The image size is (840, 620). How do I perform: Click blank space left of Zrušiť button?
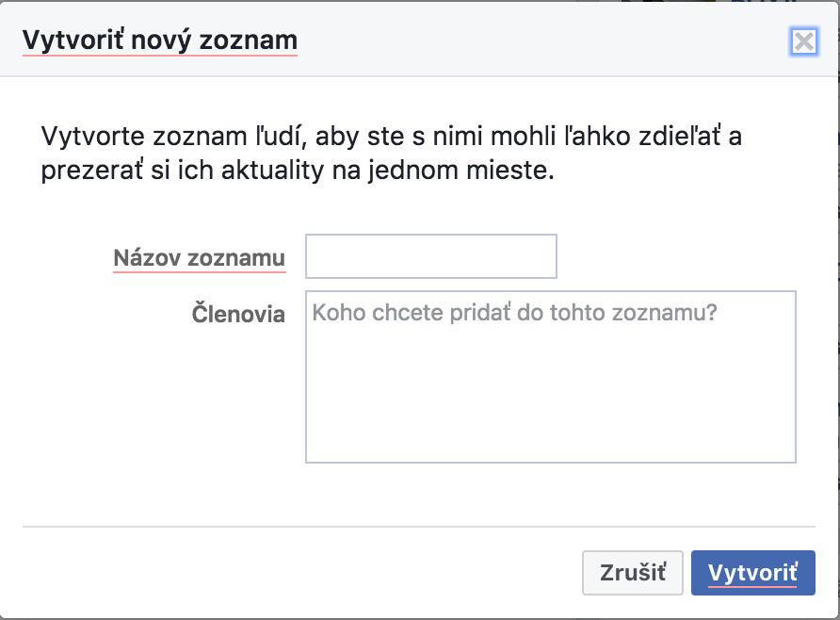click(300, 572)
